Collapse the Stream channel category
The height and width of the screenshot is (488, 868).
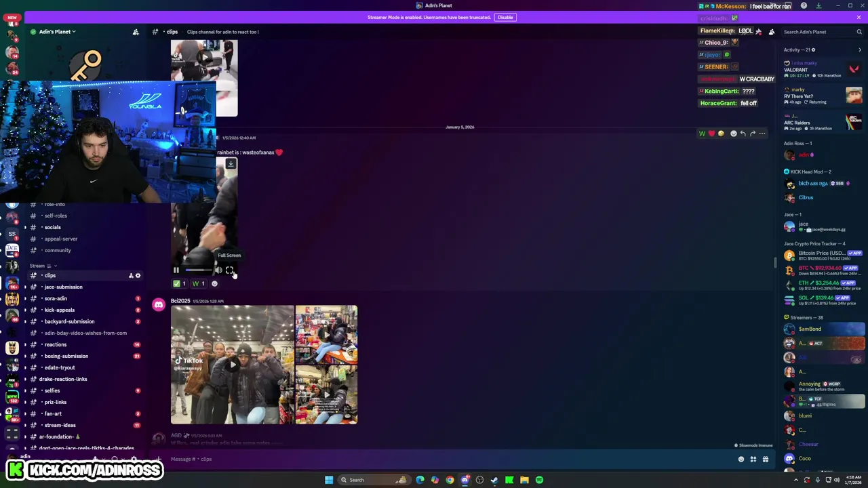point(43,266)
